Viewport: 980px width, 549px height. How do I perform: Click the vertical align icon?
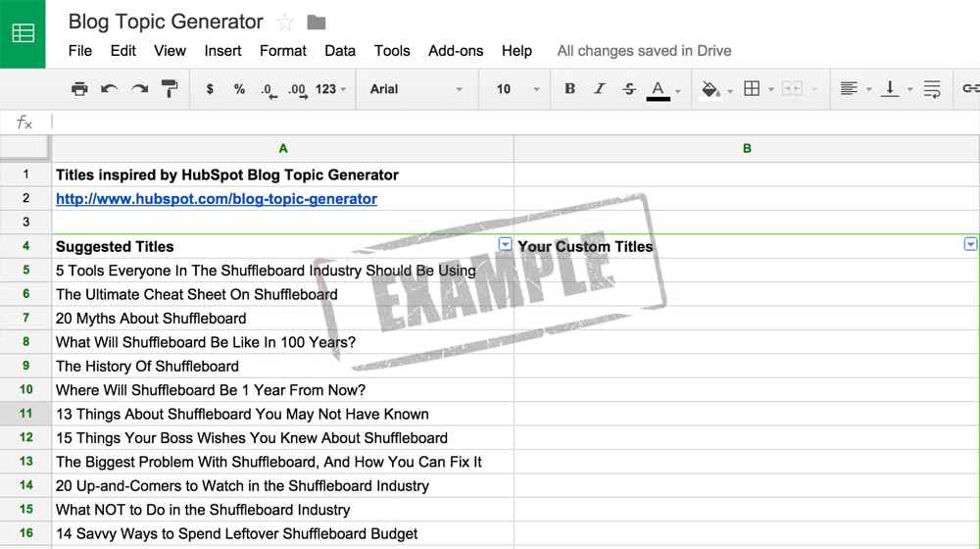click(x=890, y=89)
